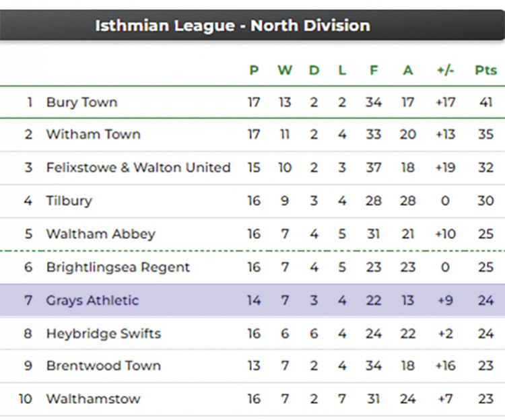This screenshot has height=420, width=505.
Task: Click the +/- goal difference column header
Action: click(x=446, y=70)
